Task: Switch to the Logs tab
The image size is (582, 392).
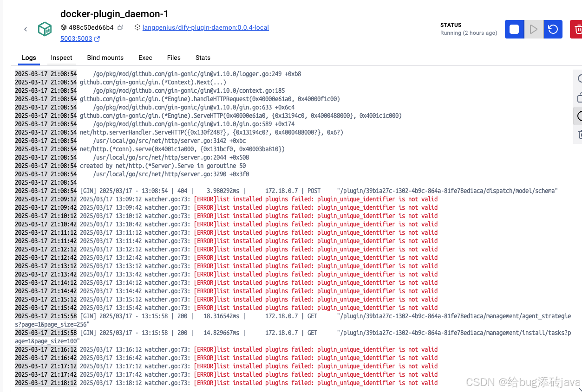Action: (29, 58)
